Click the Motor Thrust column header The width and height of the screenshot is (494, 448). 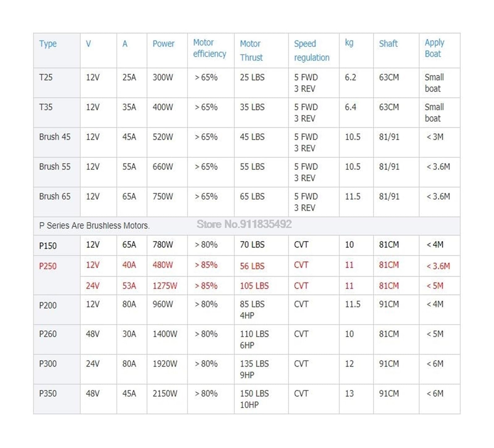click(251, 51)
